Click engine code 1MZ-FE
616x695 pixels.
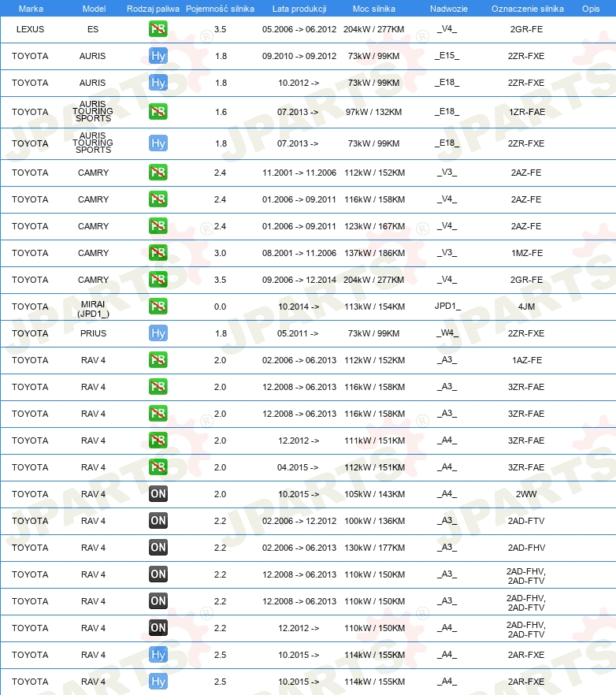tap(527, 253)
